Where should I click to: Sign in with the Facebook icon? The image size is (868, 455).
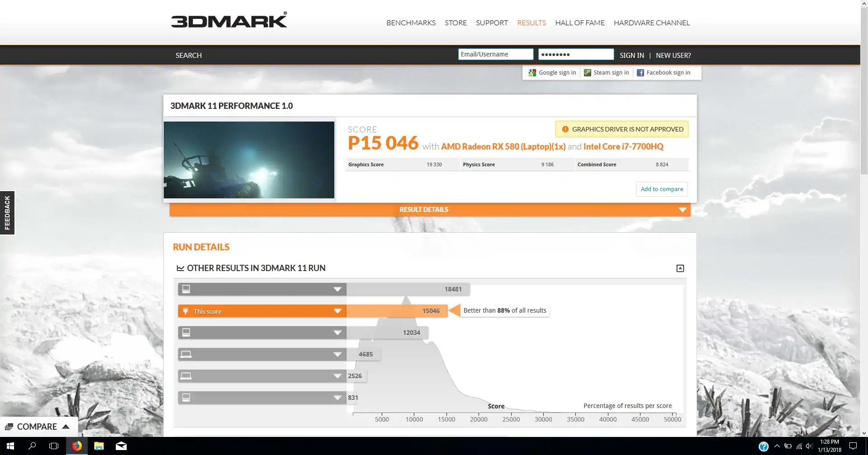[640, 72]
